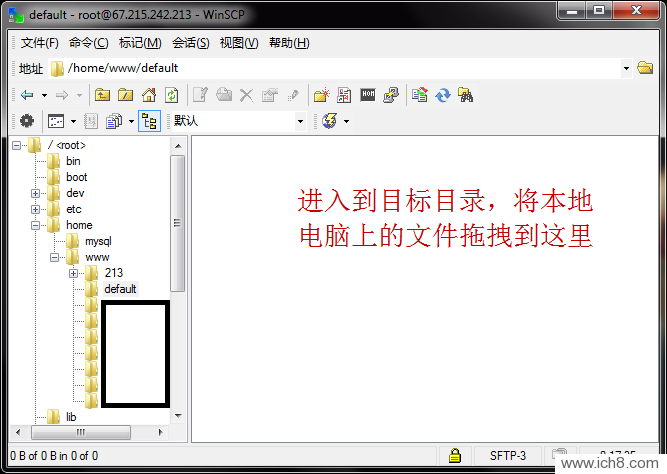This screenshot has width=667, height=474.
Task: Open the 会话(S) menu
Action: tap(191, 43)
